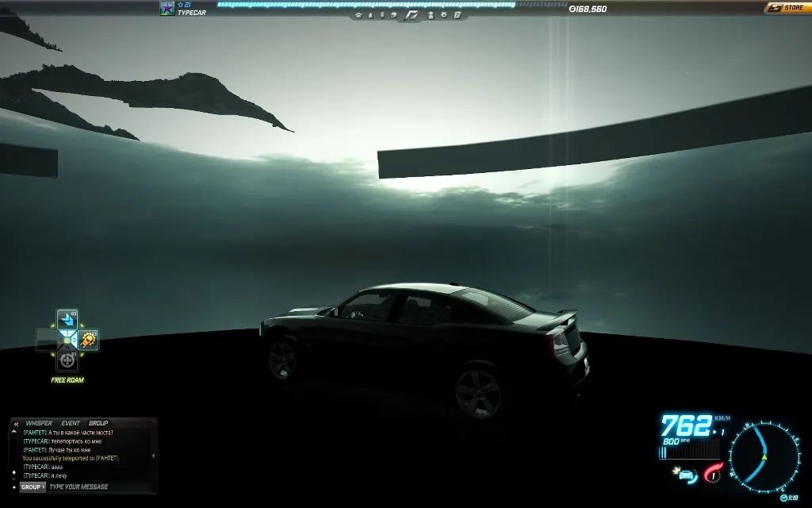
Task: Open the circular minimap
Action: [x=764, y=457]
